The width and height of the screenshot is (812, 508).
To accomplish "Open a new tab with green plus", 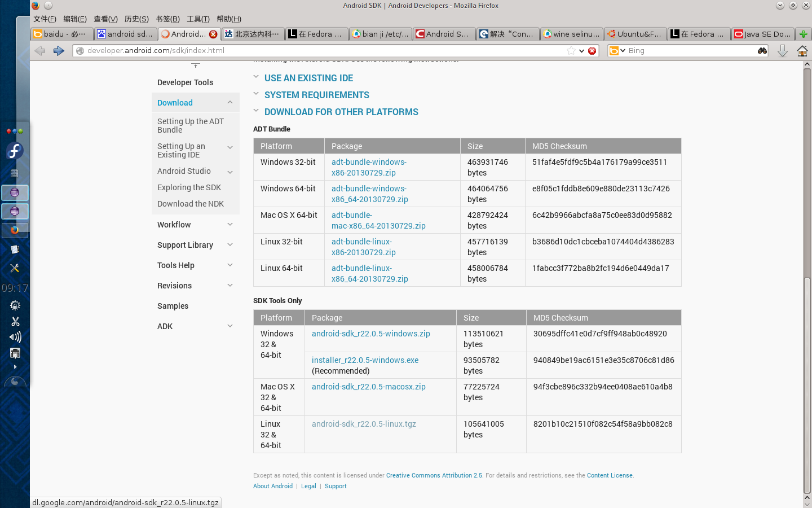I will (x=804, y=34).
